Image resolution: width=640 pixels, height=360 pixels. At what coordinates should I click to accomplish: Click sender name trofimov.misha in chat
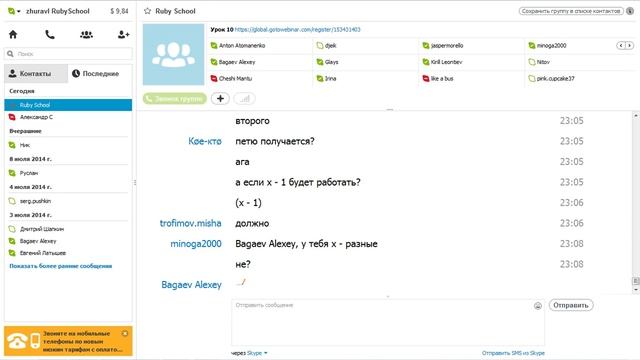(191, 223)
